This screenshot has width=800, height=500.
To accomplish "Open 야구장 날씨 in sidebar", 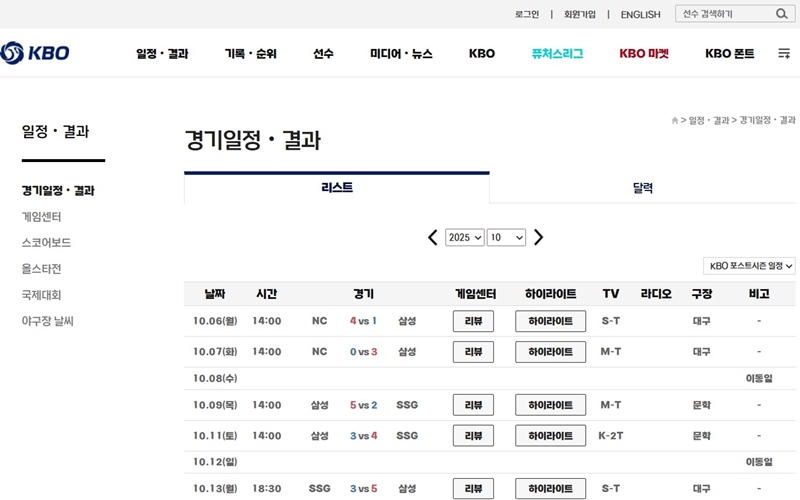I will [47, 321].
